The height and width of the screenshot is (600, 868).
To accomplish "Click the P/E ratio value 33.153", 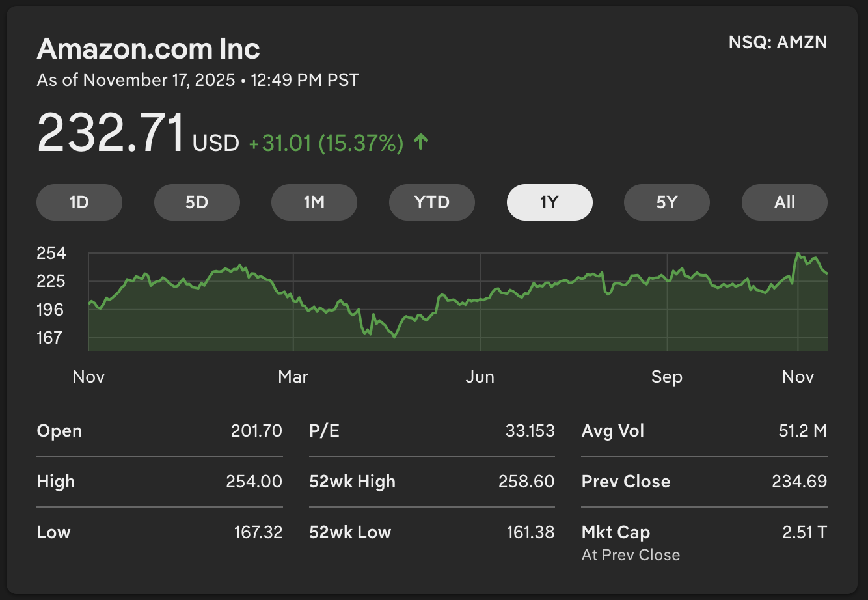I will point(530,431).
